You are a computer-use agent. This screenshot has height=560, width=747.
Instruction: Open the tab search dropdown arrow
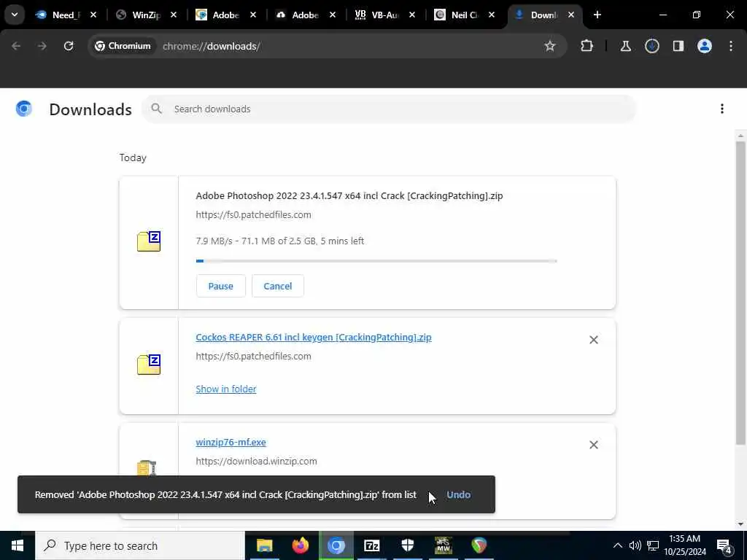(x=15, y=15)
